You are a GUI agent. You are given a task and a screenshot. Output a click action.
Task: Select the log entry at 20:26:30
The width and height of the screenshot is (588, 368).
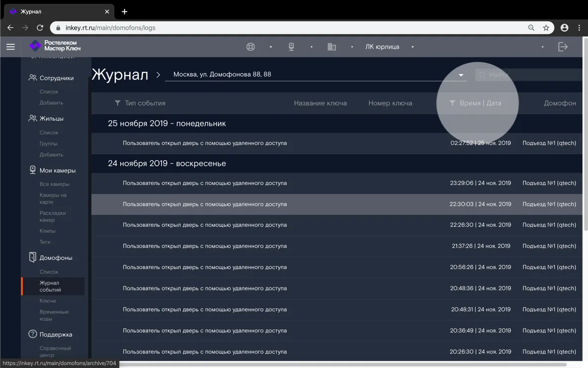tap(337, 352)
